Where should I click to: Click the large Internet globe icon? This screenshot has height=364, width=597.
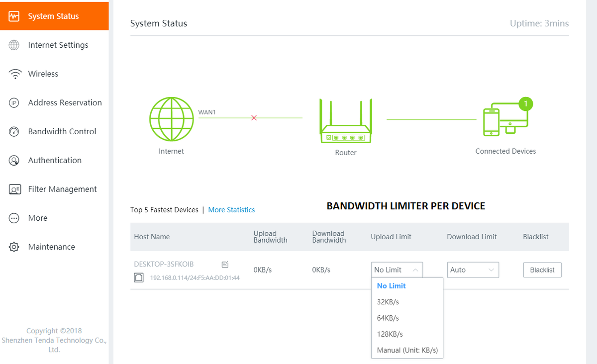point(171,118)
